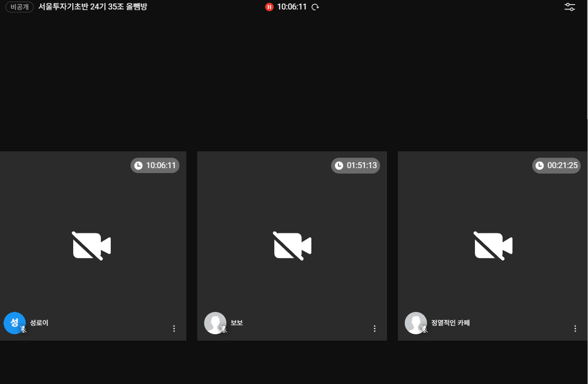Click 성로이's muted microphone indicator
Viewport: 588px width, 384px height.
pyautogui.click(x=23, y=329)
